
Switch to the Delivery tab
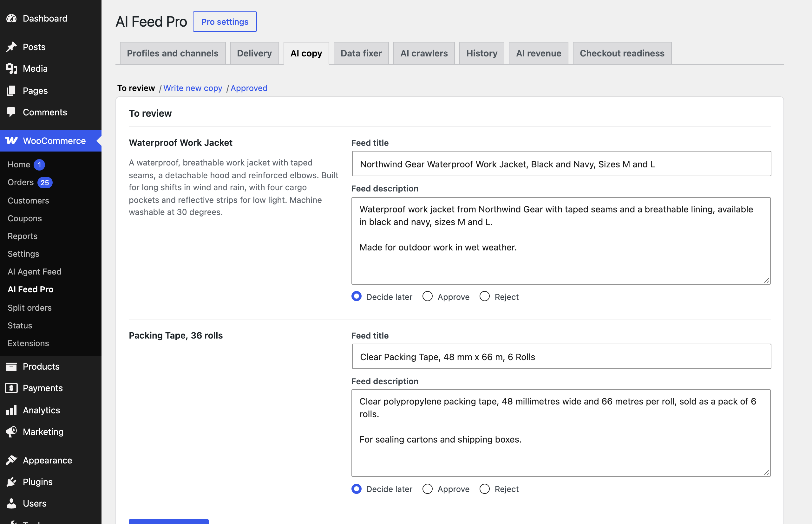[254, 53]
